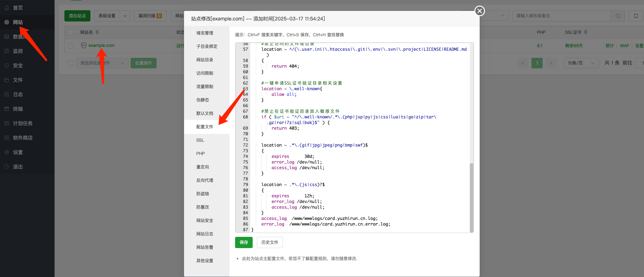Go to the previous page arrow

[523, 63]
